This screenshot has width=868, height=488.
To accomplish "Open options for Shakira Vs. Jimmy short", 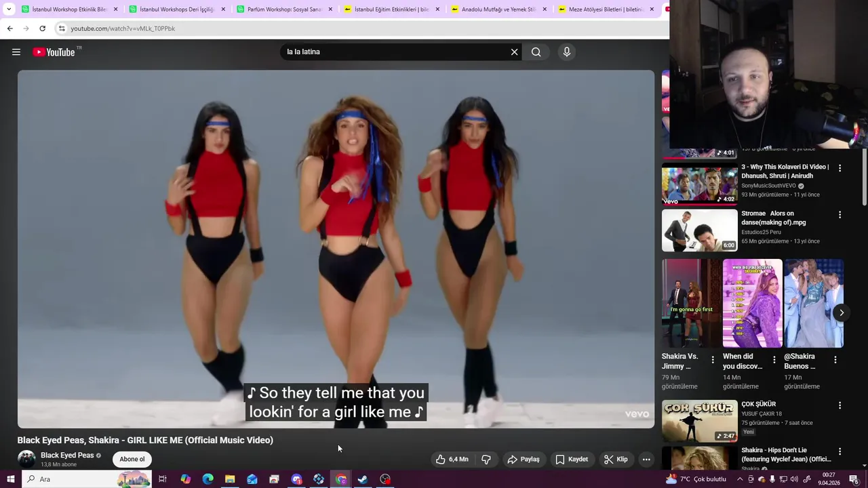I will click(712, 360).
